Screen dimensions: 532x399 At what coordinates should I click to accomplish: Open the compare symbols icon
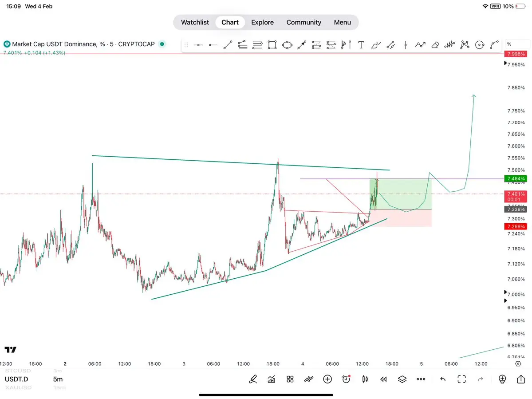point(309,379)
